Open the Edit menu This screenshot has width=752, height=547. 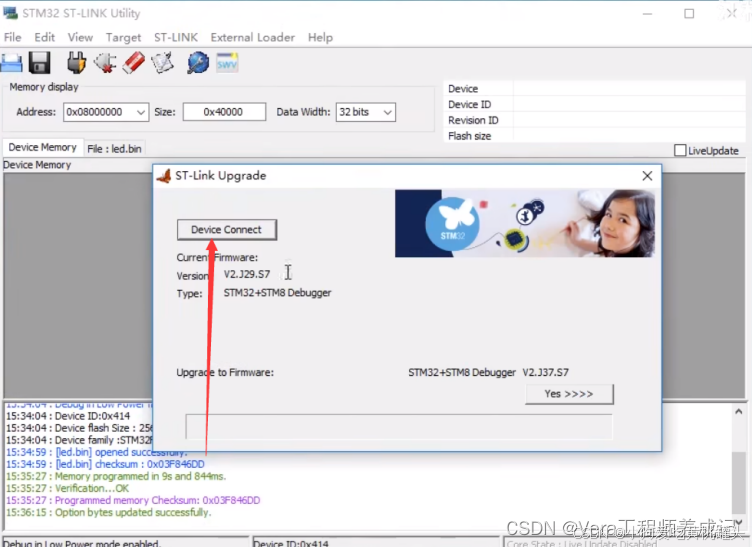[45, 37]
